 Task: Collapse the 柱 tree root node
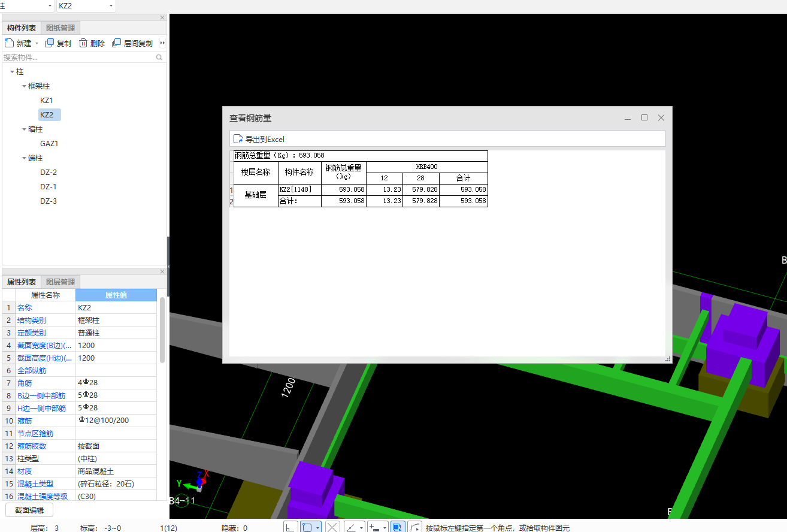click(x=12, y=72)
